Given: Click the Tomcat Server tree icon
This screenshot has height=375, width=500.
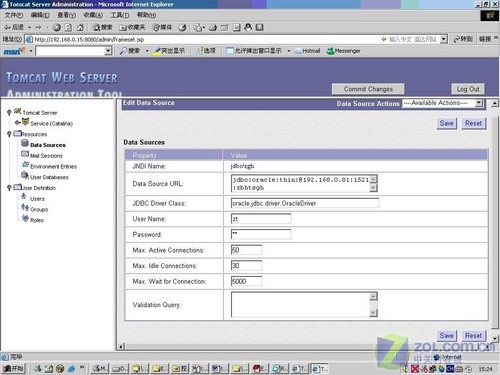Looking at the screenshot, I should (18, 111).
